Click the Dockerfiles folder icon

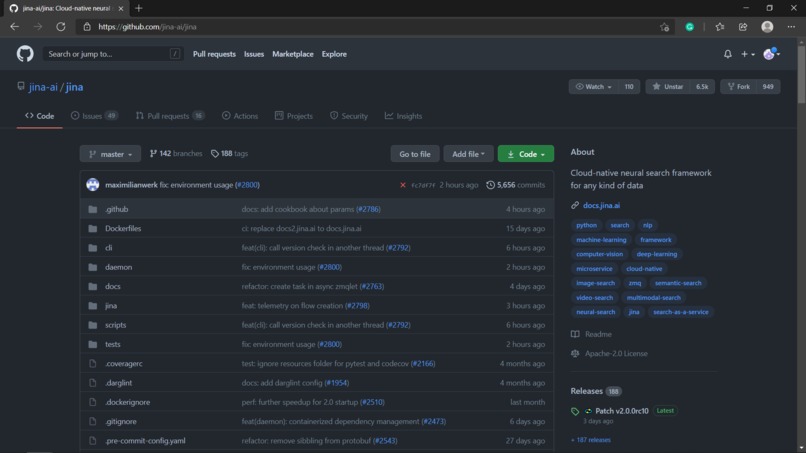93,228
